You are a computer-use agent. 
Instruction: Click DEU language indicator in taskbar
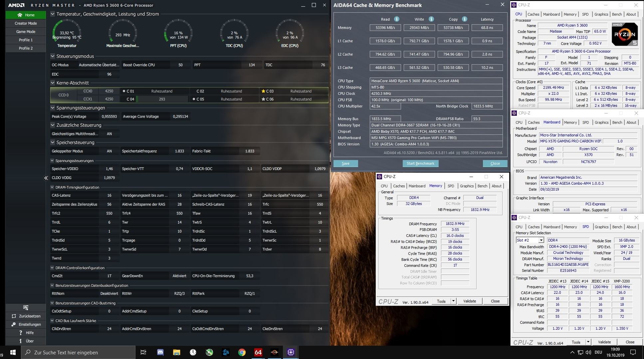click(x=598, y=352)
